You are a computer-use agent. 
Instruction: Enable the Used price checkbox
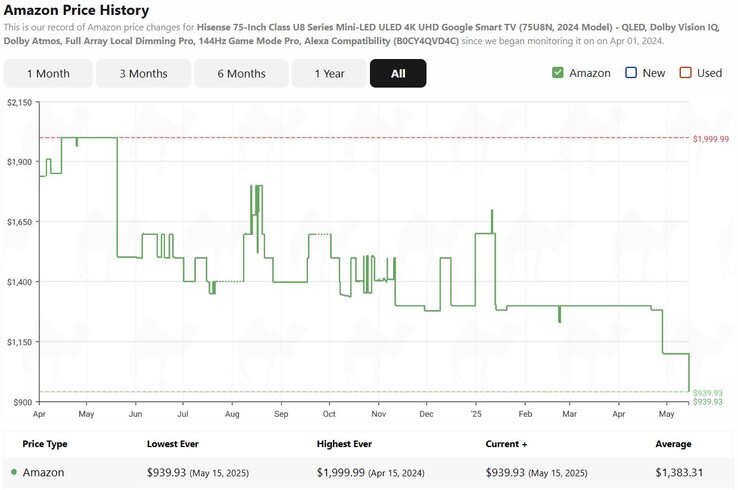point(685,73)
